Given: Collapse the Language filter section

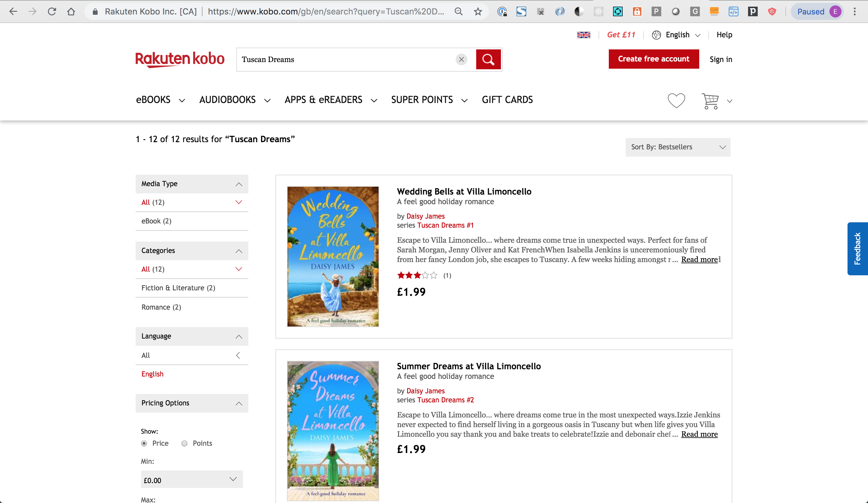Looking at the screenshot, I should tap(192, 336).
